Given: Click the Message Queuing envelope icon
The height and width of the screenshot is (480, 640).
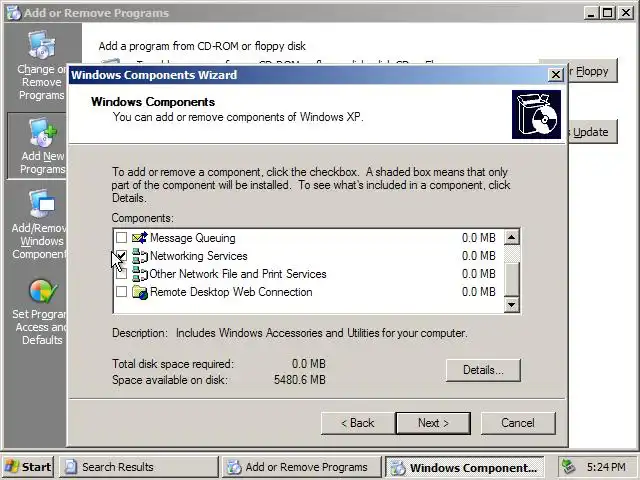Looking at the screenshot, I should pos(140,238).
